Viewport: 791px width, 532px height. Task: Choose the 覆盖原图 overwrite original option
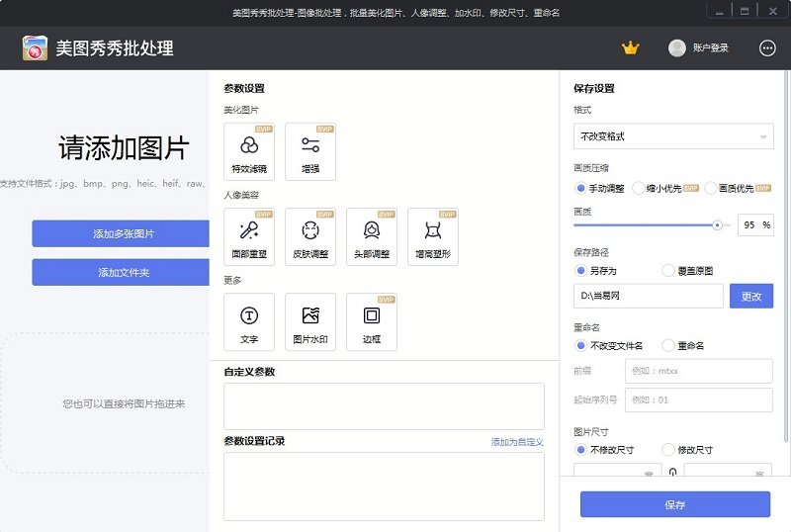click(668, 271)
